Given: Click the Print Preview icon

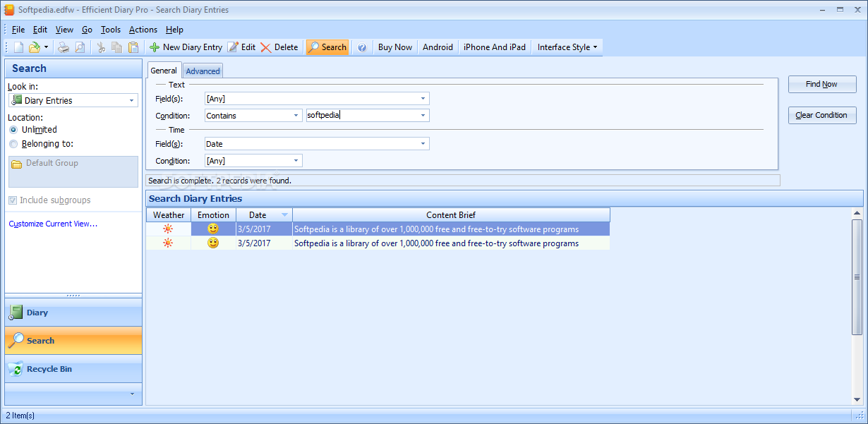Looking at the screenshot, I should (x=80, y=47).
